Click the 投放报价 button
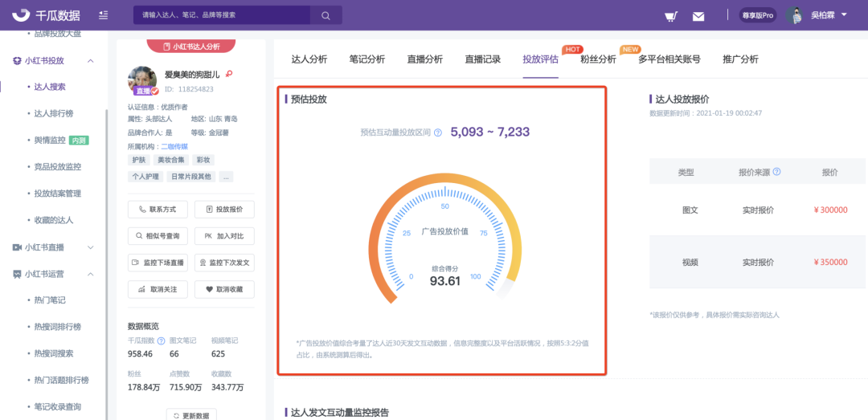This screenshot has width=868, height=420. pyautogui.click(x=224, y=210)
